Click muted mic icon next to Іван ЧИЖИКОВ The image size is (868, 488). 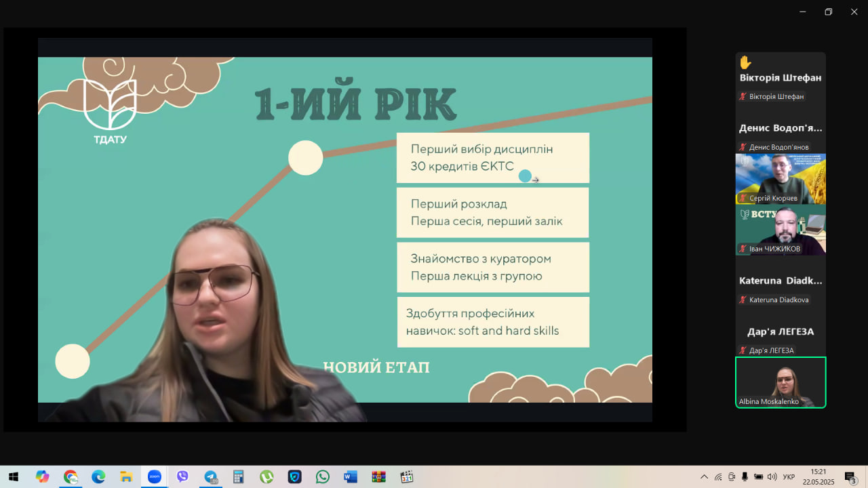tap(743, 249)
